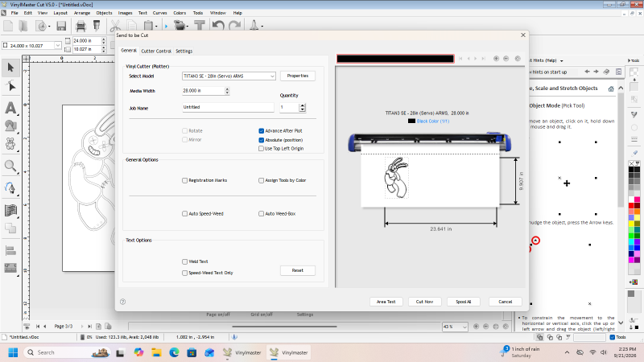
Task: Click the cutter blade icon in toolbar
Action: pos(97,26)
